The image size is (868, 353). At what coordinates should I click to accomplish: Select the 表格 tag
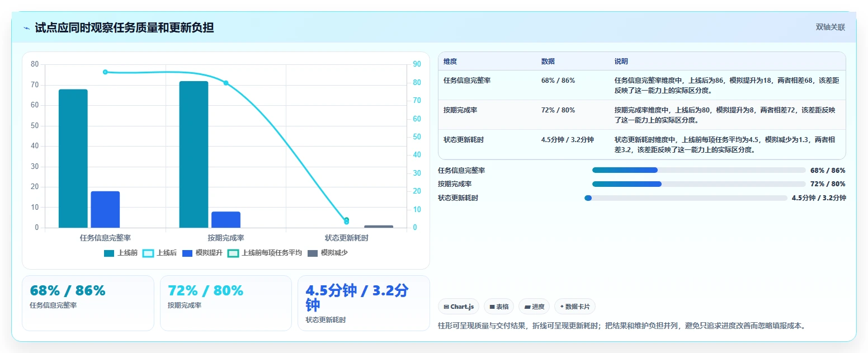[x=498, y=307]
